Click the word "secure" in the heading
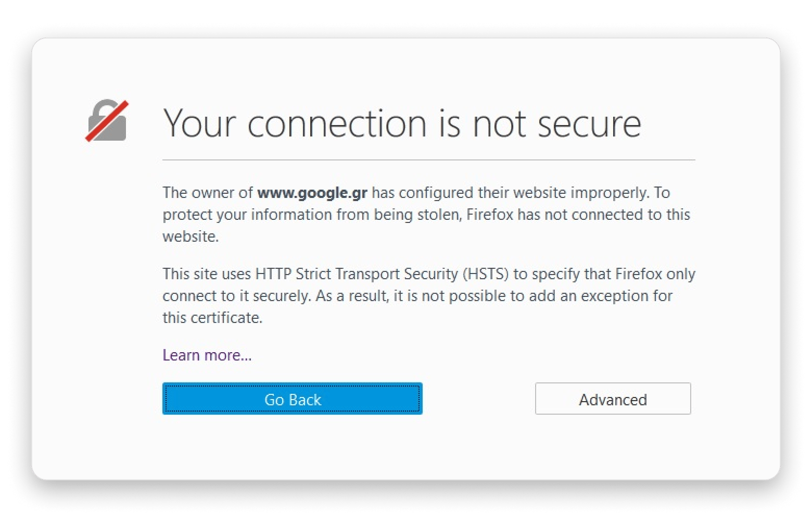 (589, 124)
